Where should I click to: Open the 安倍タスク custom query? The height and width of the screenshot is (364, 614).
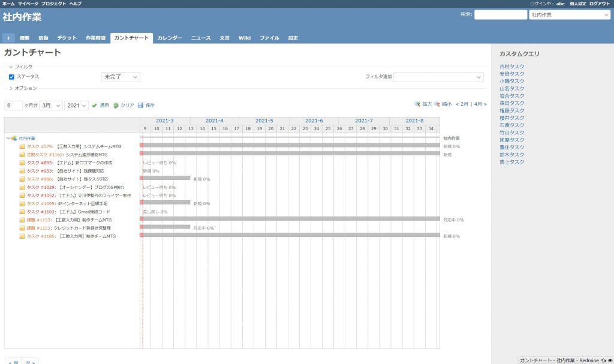pos(512,74)
